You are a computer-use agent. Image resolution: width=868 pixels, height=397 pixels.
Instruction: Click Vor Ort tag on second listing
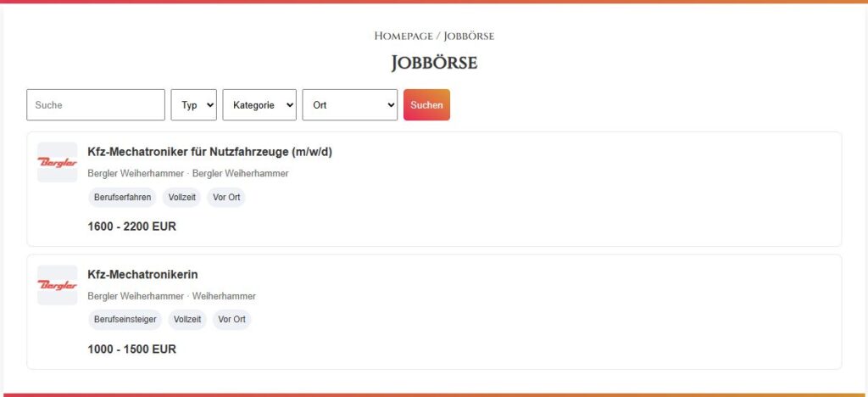231,320
